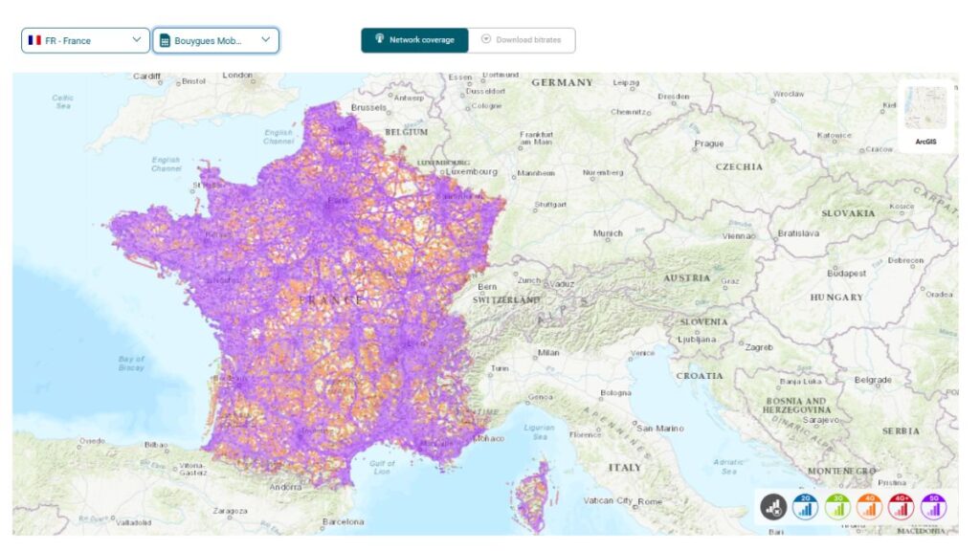Click the Barcelona label on the map
The height and width of the screenshot is (551, 980).
pos(344,521)
